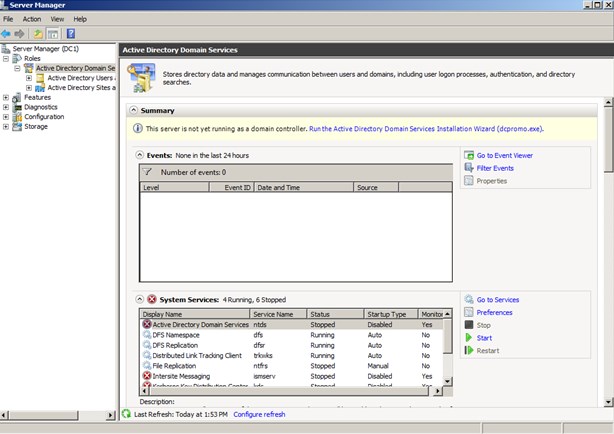Viewport: 614px width, 434px height.
Task: Collapse the Events section chevron
Action: point(139,155)
